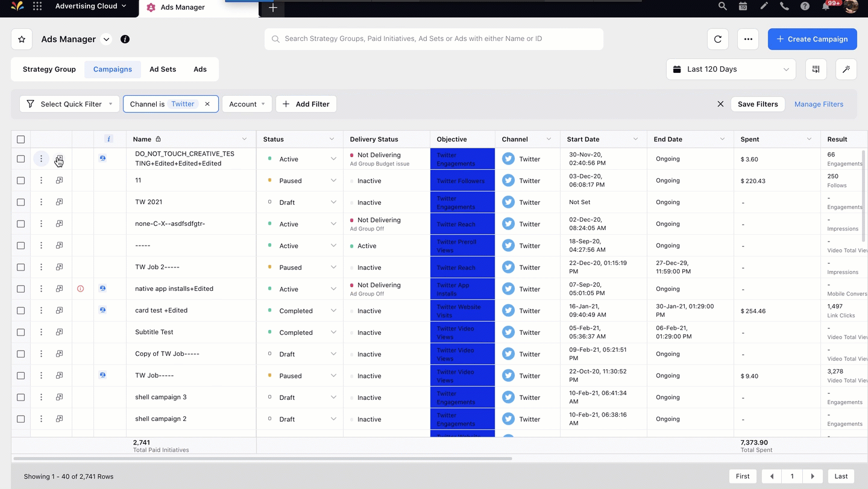This screenshot has width=868, height=489.
Task: Open the Status column header chevron
Action: 332,139
